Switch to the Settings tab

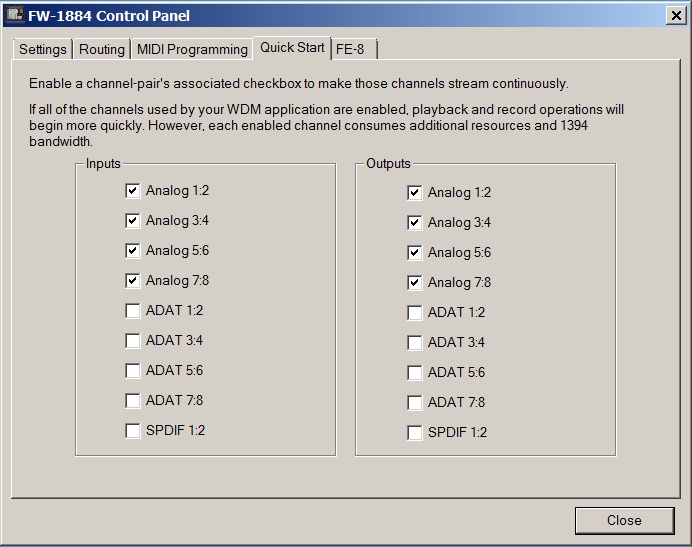pos(43,49)
